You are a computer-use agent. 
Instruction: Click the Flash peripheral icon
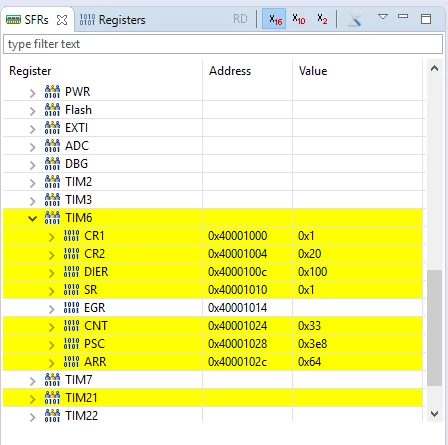[52, 109]
